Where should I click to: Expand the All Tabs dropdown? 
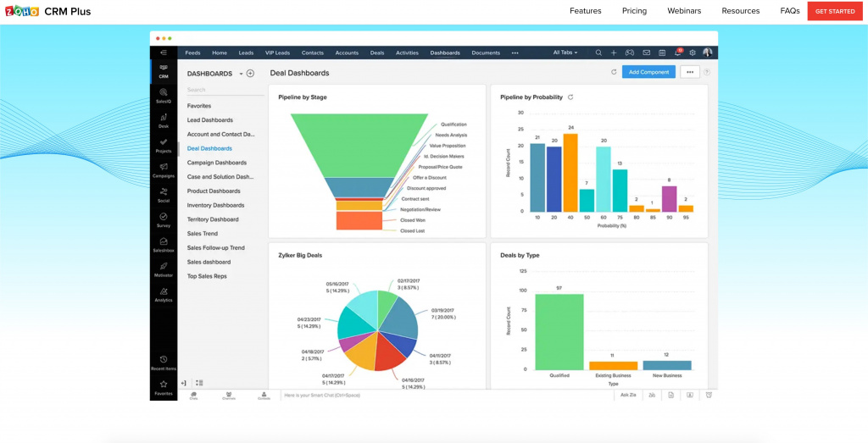pos(565,53)
